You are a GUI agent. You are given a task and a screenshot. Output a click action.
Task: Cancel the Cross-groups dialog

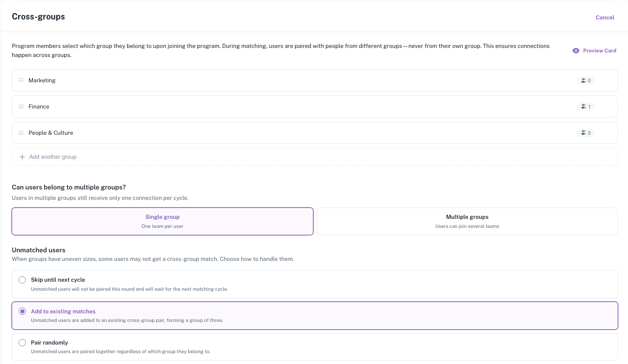click(x=605, y=18)
